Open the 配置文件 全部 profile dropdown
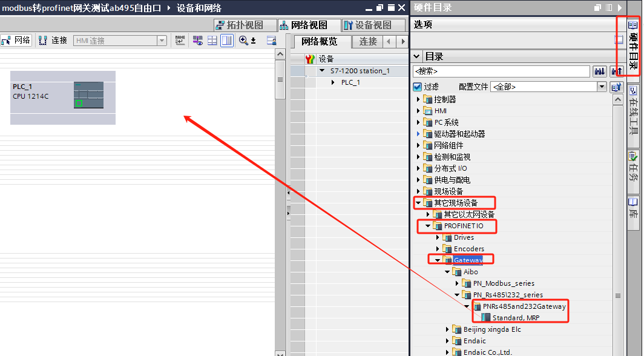The width and height of the screenshot is (644, 356). (602, 87)
